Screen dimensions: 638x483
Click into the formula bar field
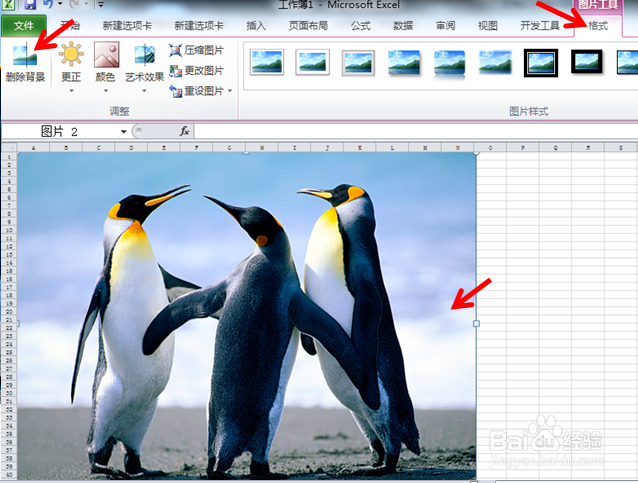click(x=416, y=131)
